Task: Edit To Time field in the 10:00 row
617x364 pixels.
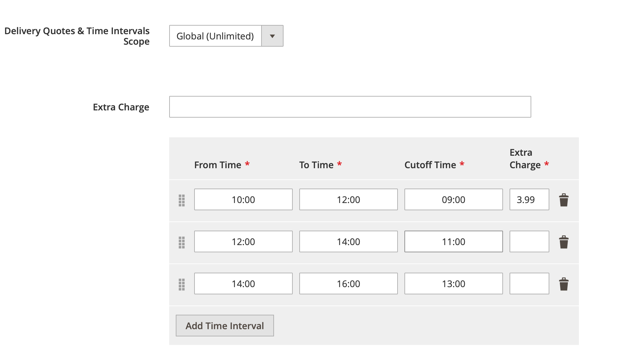Action: [x=349, y=199]
